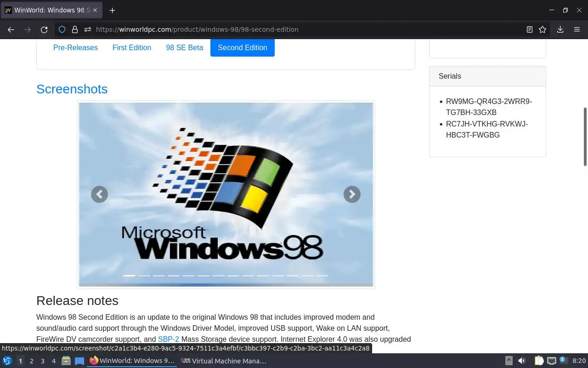Open the Pre-Releases tab
This screenshot has width=588, height=368.
coord(75,47)
